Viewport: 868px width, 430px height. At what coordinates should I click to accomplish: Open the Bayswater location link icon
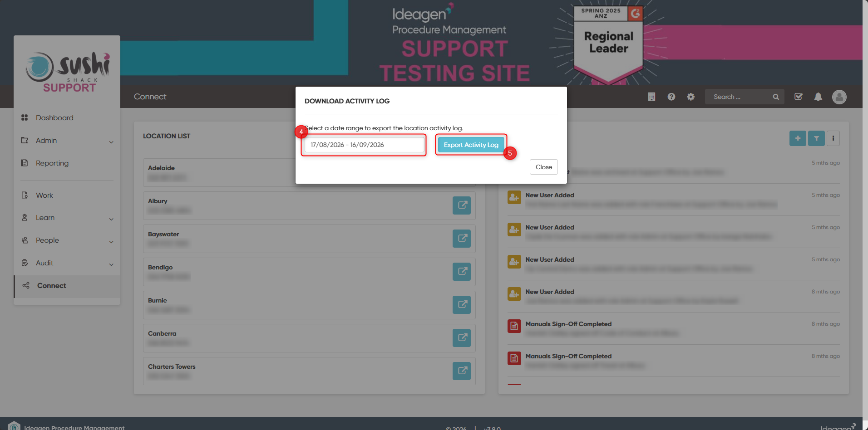462,239
